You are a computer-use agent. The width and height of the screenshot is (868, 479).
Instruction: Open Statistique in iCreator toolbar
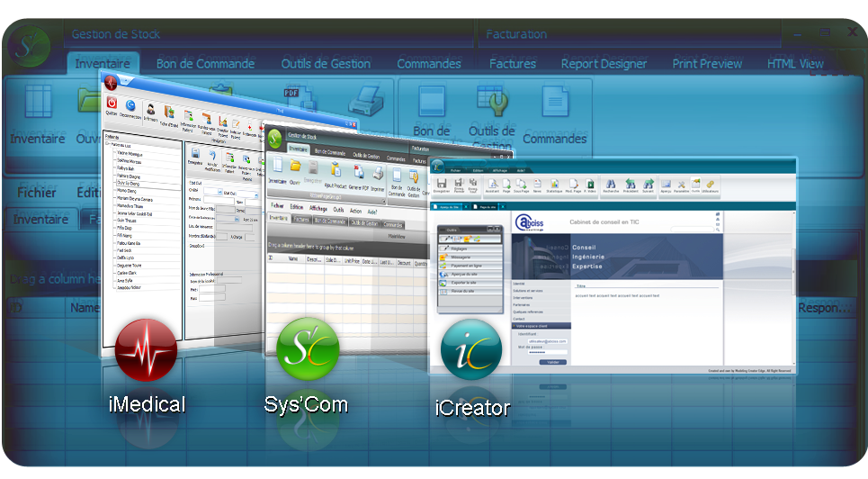(554, 184)
